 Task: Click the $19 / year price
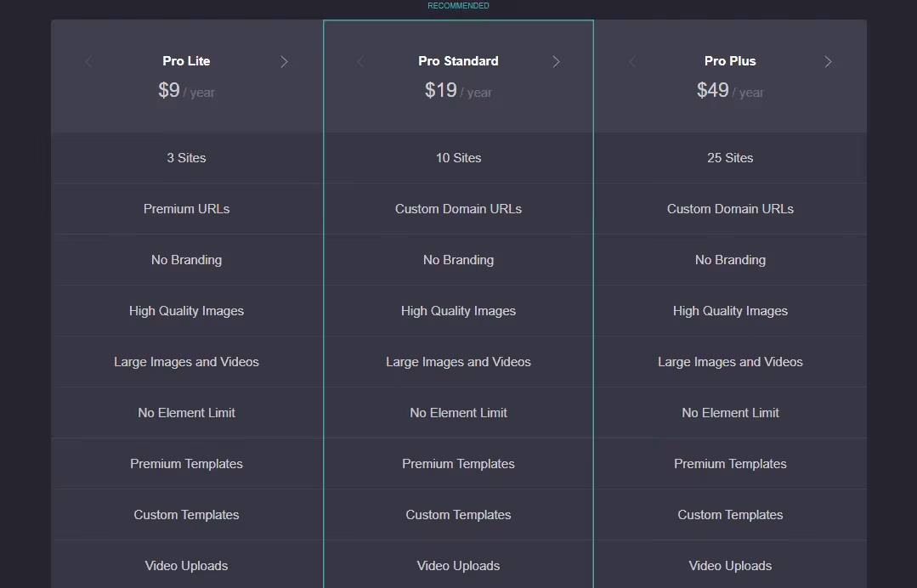(x=459, y=90)
